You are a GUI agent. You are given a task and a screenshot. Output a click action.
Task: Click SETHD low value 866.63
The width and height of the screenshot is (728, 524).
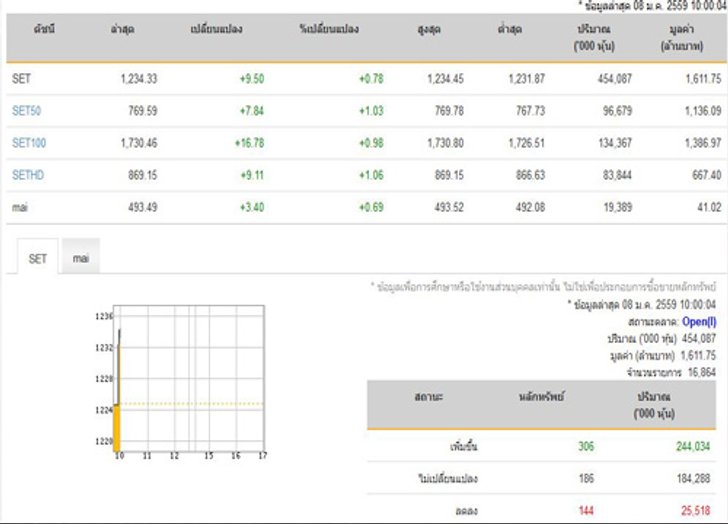(530, 175)
